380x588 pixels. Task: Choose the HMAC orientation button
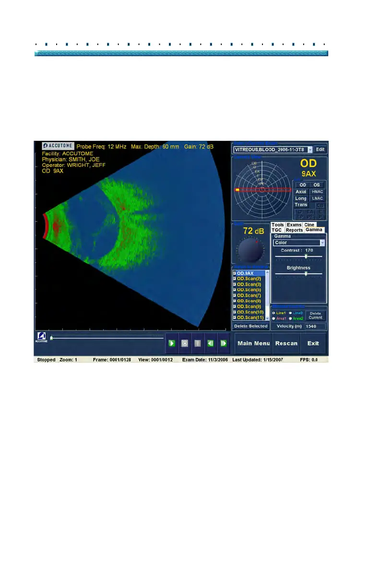pos(317,192)
